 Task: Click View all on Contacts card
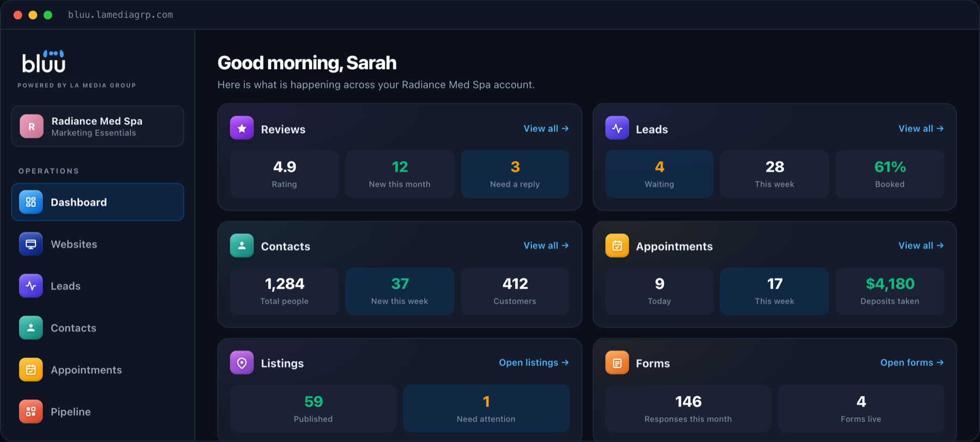click(546, 246)
